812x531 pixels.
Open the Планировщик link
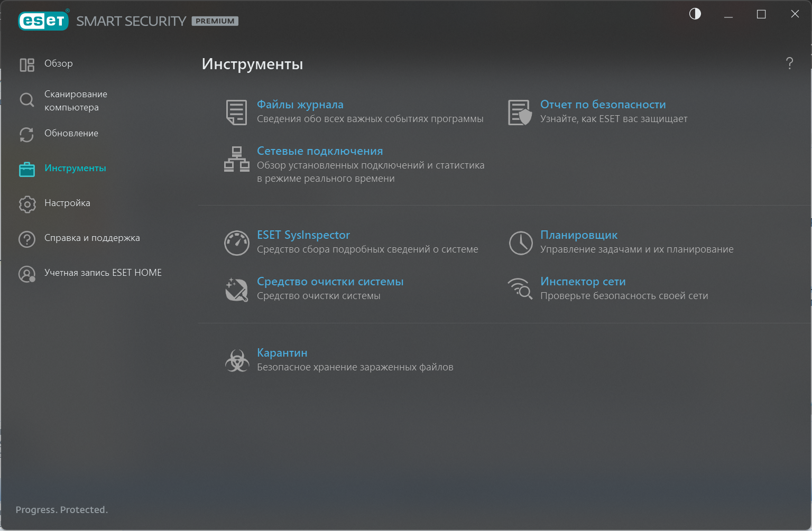578,235
